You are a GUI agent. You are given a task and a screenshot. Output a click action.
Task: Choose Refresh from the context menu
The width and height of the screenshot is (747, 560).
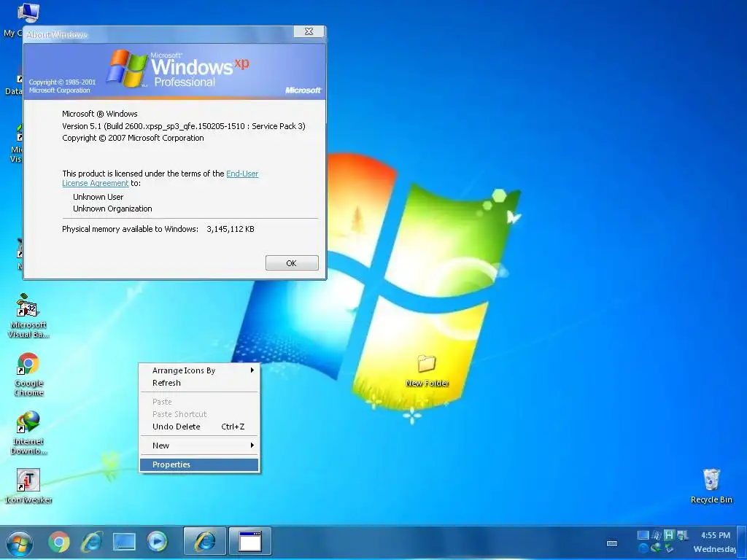click(x=199, y=383)
